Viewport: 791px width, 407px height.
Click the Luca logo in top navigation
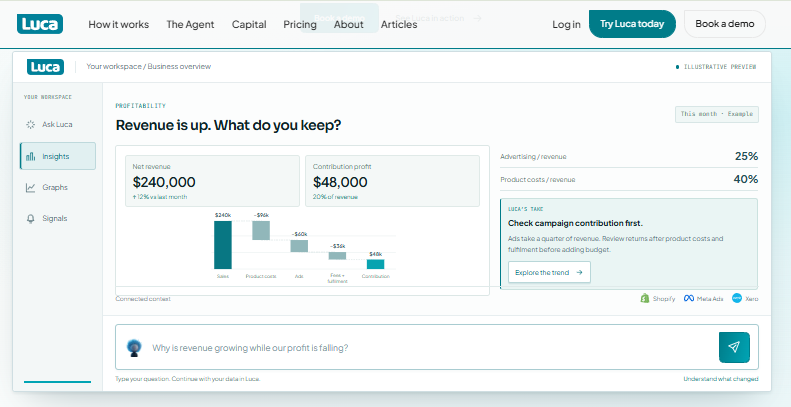click(x=40, y=24)
